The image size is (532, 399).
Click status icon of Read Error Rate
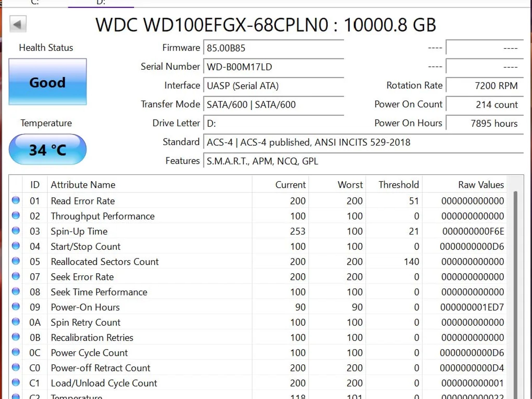point(16,200)
